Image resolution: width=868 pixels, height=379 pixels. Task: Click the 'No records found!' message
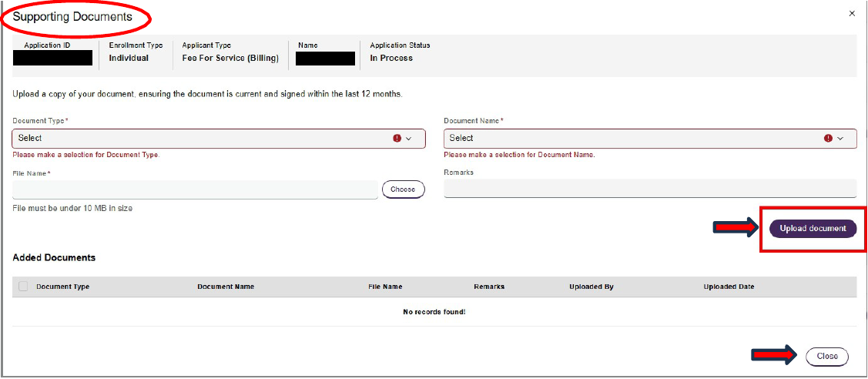[434, 312]
